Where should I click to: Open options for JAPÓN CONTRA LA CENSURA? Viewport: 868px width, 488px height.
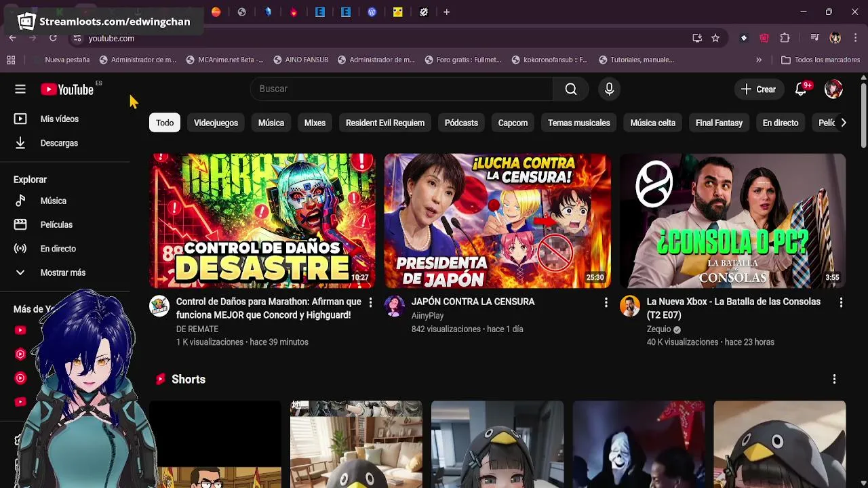coord(606,303)
